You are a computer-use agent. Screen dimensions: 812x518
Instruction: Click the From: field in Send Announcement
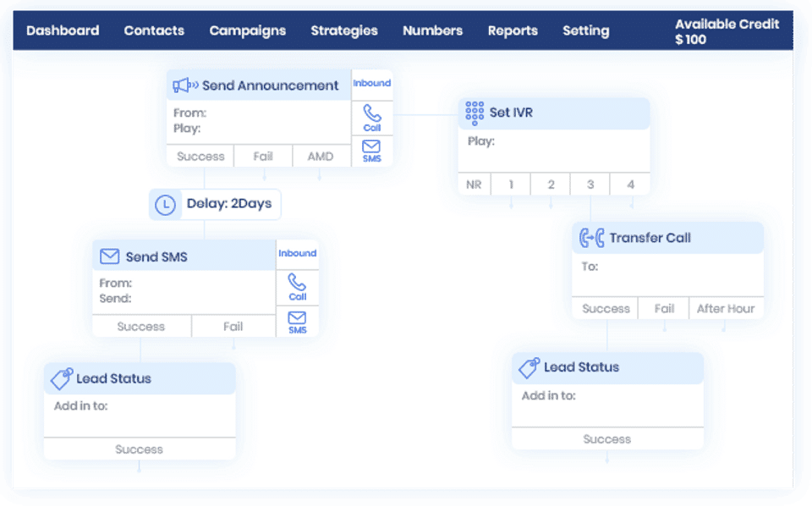pos(189,113)
